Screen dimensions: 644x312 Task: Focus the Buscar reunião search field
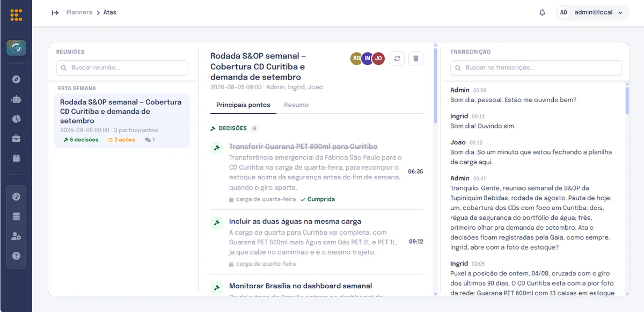[x=122, y=68]
